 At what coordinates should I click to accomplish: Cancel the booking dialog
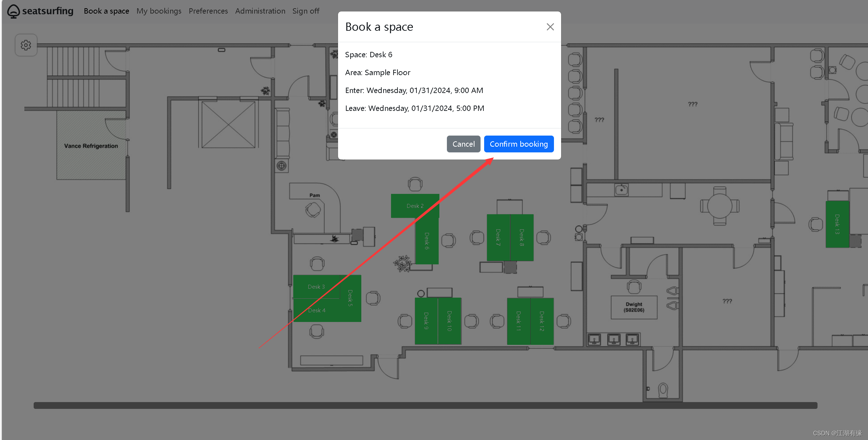click(463, 144)
